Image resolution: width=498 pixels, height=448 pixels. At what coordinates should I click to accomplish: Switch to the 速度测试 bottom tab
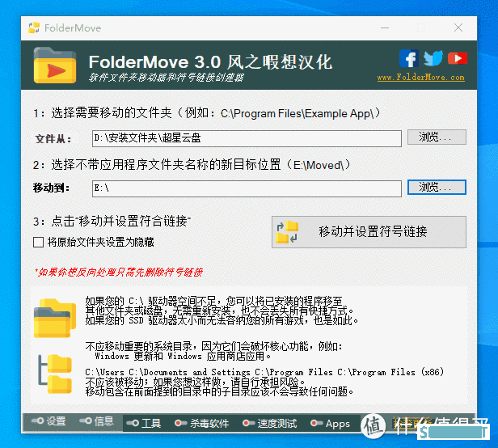(x=270, y=423)
